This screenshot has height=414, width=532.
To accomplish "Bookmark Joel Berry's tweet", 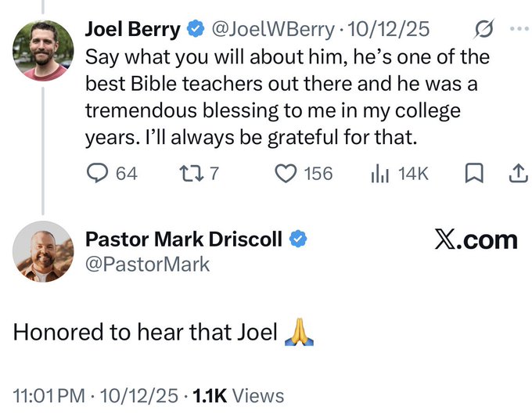I will coord(474,173).
